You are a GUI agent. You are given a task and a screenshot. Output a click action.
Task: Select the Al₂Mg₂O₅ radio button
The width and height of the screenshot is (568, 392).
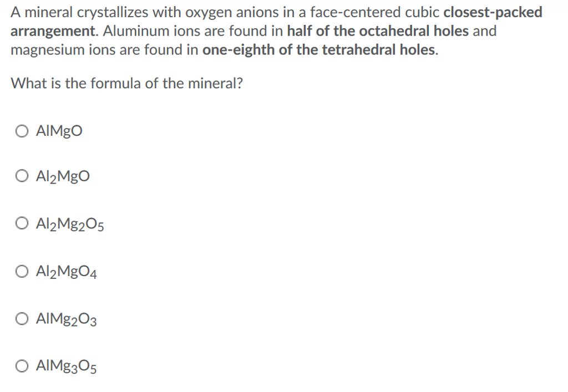click(x=22, y=223)
